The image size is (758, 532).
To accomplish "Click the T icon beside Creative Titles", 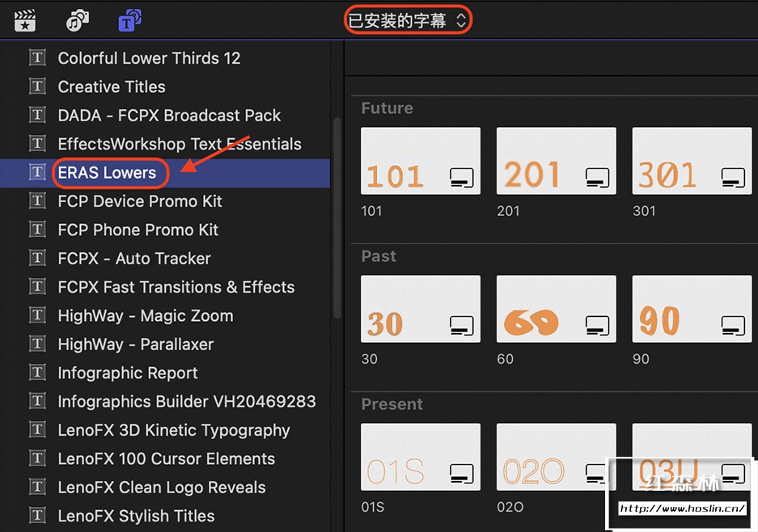I will (37, 87).
